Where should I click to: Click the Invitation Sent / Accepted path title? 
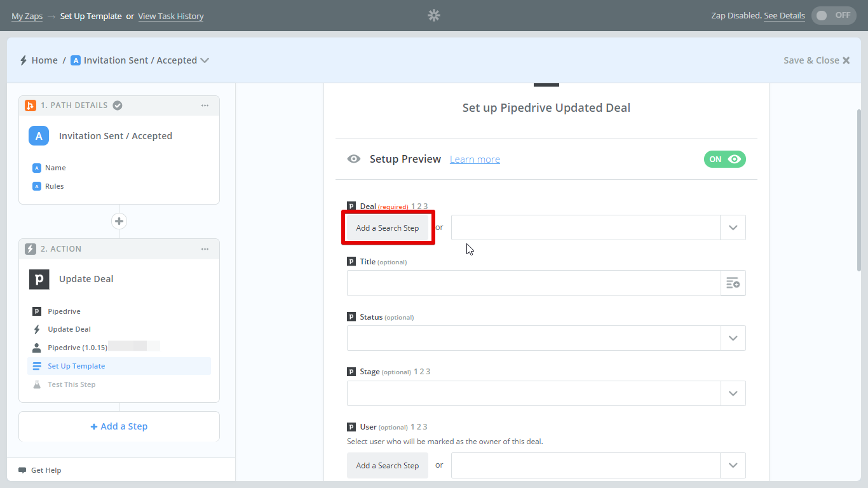click(x=116, y=136)
